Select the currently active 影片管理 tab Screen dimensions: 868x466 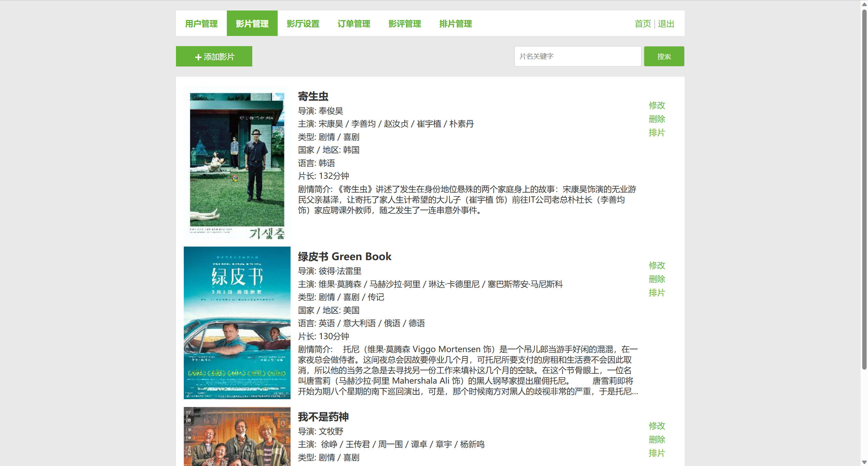click(x=252, y=23)
